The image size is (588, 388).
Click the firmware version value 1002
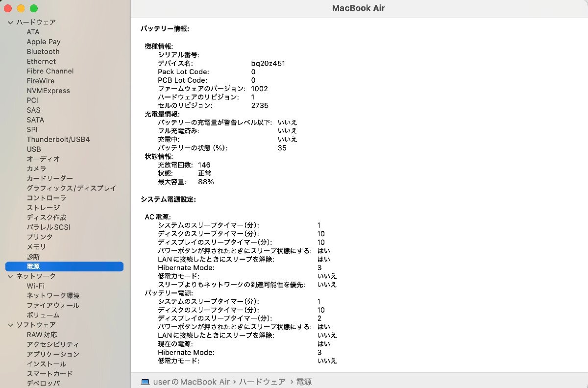point(259,89)
